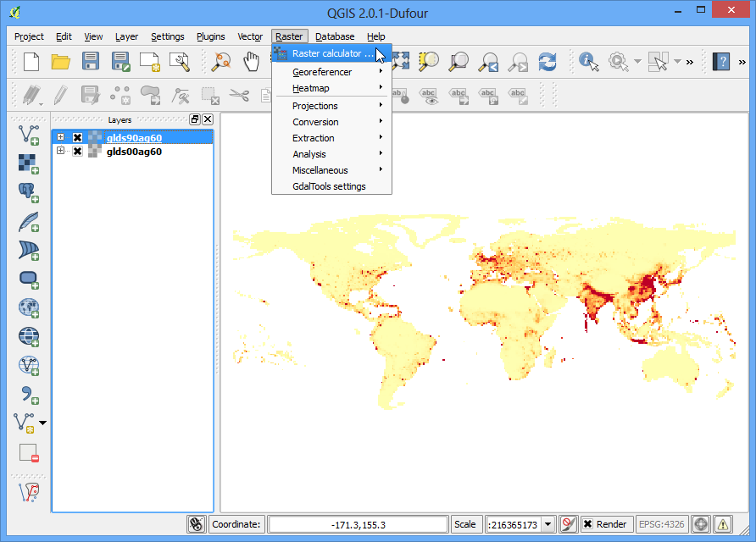Viewport: 756px width, 542px height.
Task: Expand hidden Help toolbar chevron
Action: click(x=742, y=62)
